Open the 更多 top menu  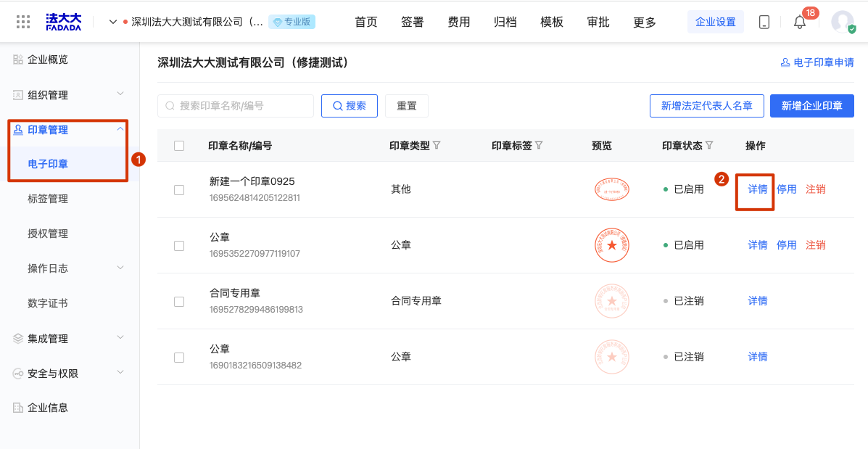[645, 22]
